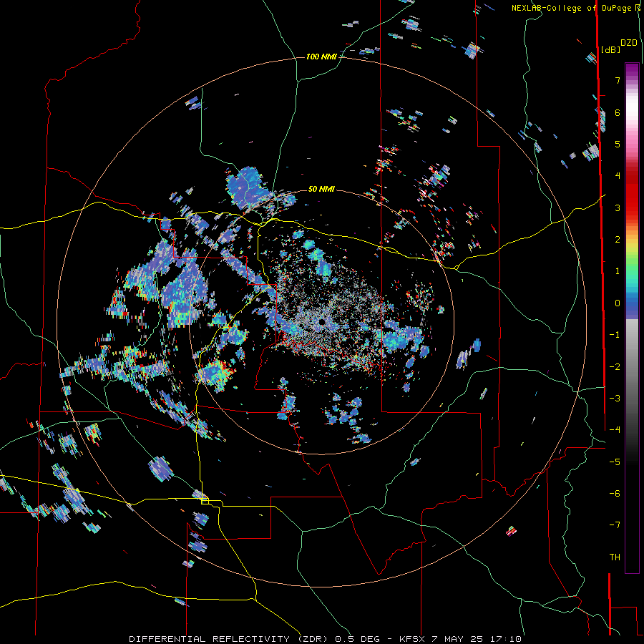Click the "7" value on the dB scale

click(x=617, y=81)
